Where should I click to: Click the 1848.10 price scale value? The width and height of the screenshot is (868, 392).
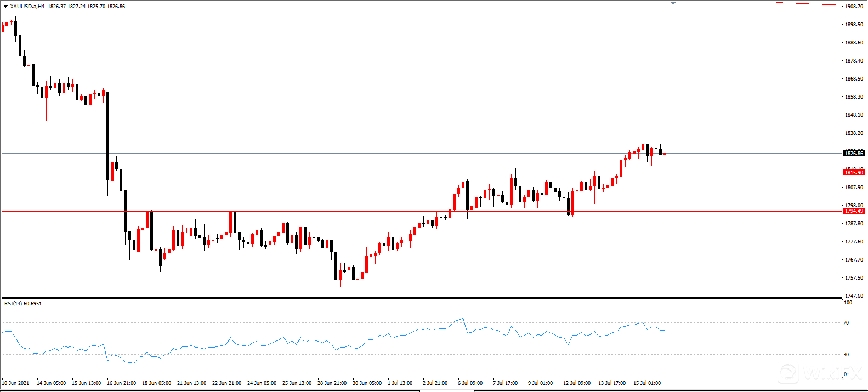coord(854,115)
